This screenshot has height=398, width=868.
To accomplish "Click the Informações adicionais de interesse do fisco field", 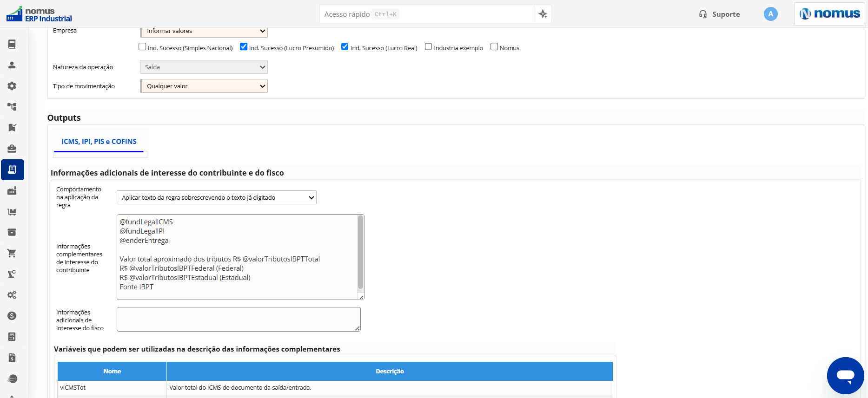I will 239,319.
